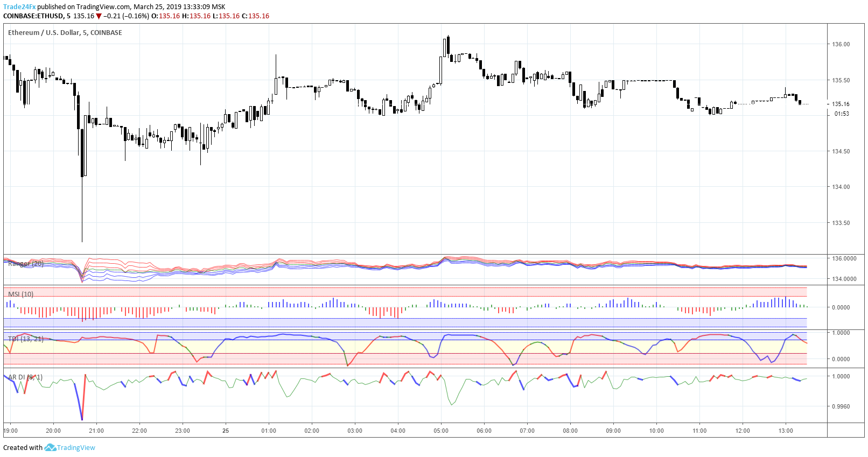Screen dimensions: 868x457
Task: Open the Trade24Fx author link
Action: click(x=19, y=7)
